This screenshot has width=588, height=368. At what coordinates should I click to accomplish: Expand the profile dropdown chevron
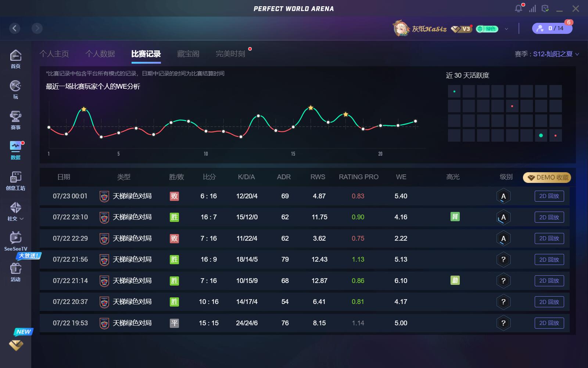506,29
